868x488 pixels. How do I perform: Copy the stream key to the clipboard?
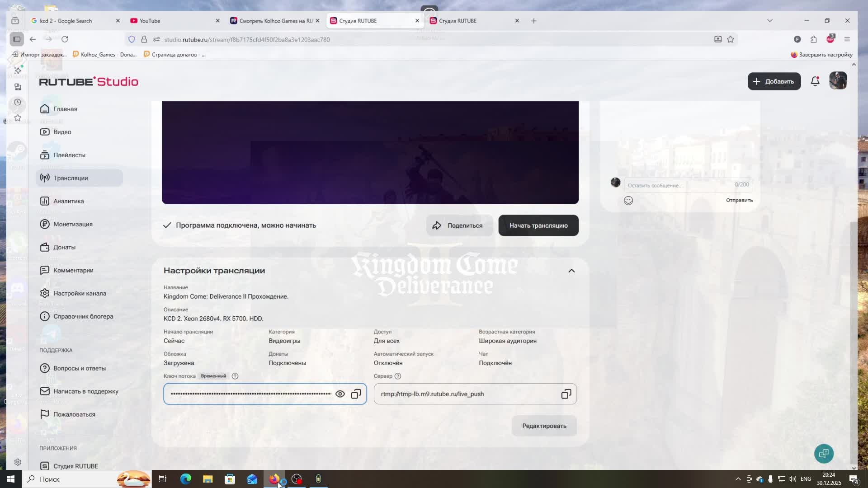coord(356,394)
